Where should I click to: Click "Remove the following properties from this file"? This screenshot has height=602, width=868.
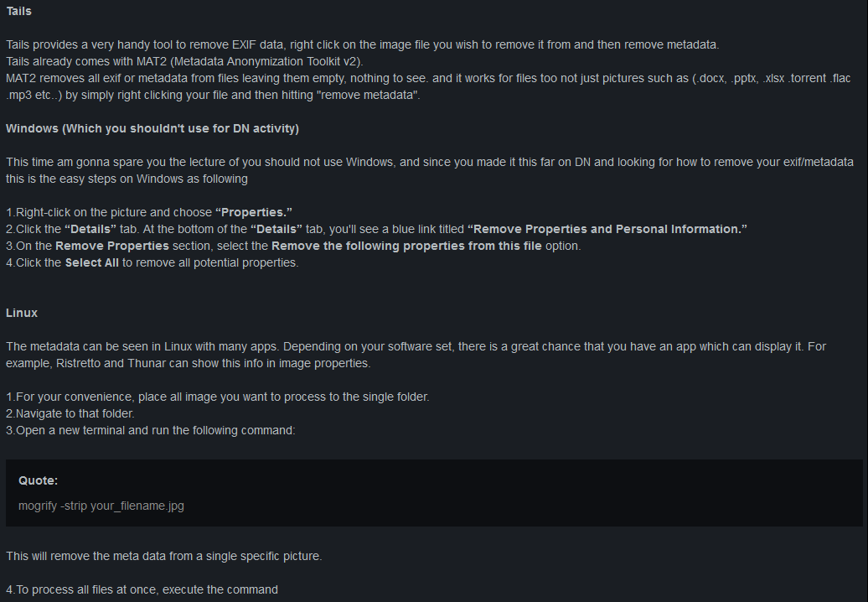[406, 246]
